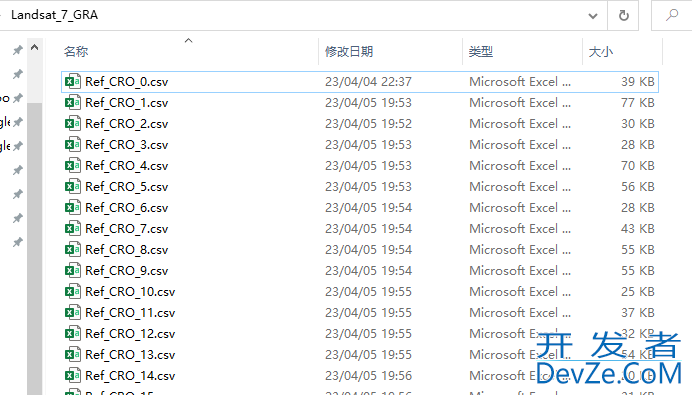
Task: Sort by 大小 column header
Action: pyautogui.click(x=601, y=52)
